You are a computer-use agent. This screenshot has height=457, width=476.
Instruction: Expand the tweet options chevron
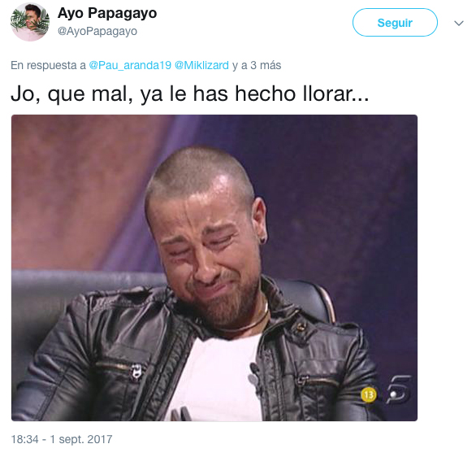[x=459, y=23]
